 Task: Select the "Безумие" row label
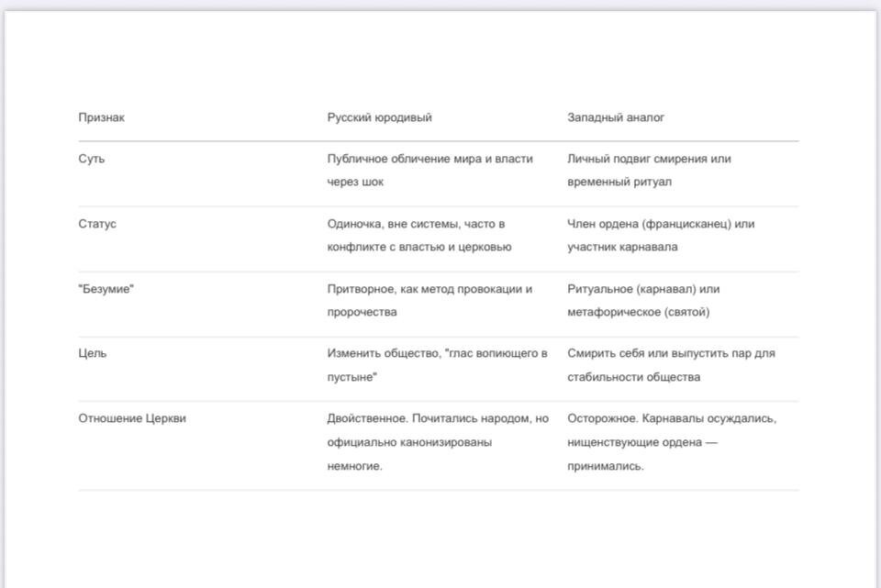click(106, 289)
